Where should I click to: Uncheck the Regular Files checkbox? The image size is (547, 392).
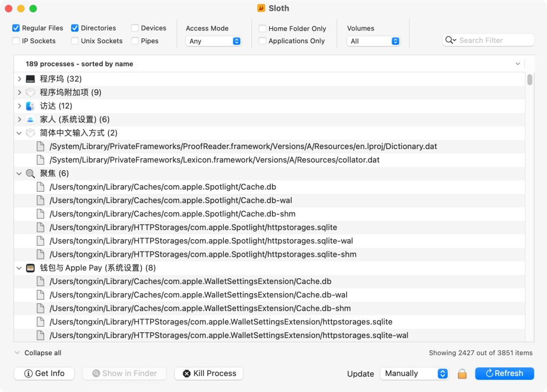point(15,28)
